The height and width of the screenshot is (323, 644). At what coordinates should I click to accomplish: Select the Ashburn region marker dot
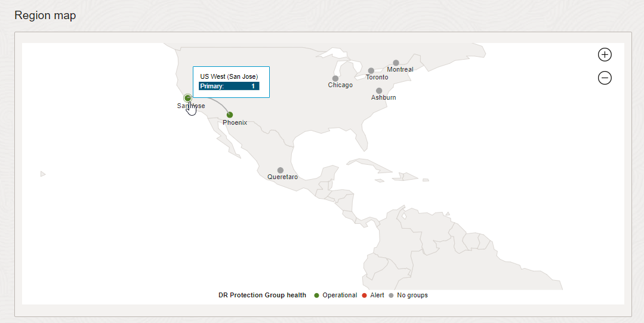pos(379,91)
